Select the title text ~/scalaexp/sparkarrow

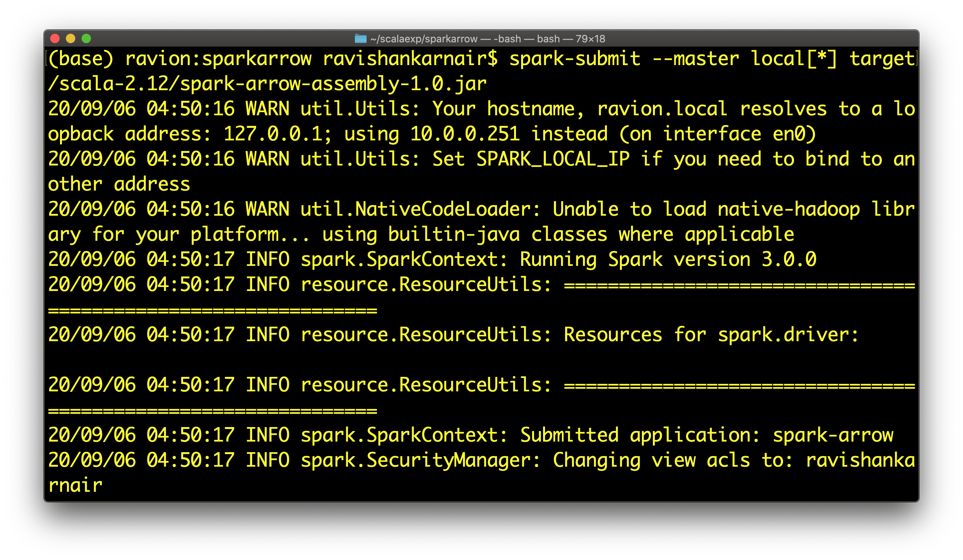(x=423, y=39)
